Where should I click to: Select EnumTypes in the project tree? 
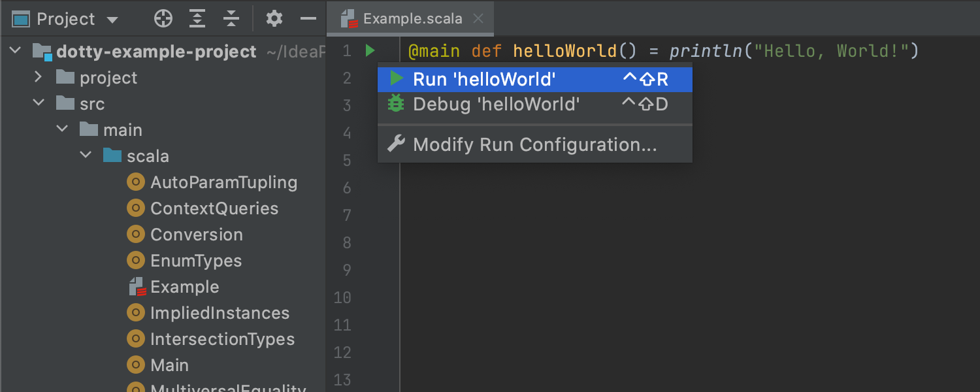196,261
